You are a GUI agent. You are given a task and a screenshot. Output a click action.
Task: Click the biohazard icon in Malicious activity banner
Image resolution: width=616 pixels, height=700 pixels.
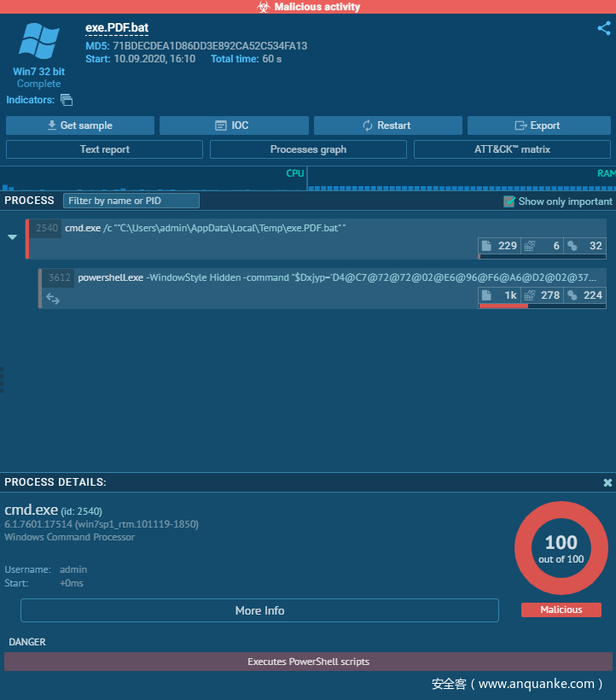point(264,7)
